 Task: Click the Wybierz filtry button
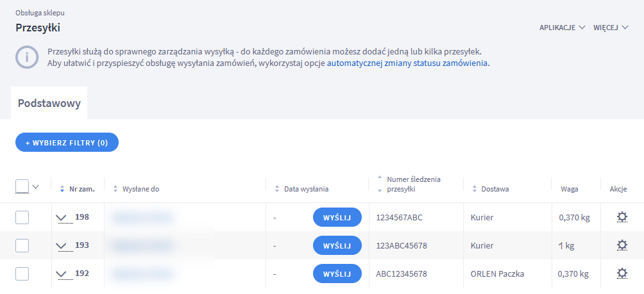pyautogui.click(x=67, y=142)
